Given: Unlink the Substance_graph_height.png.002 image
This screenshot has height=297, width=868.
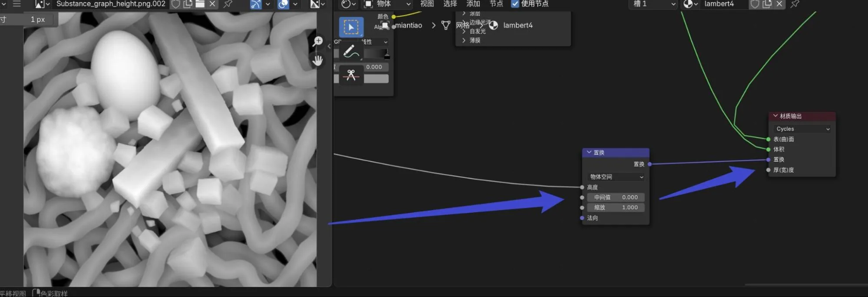Looking at the screenshot, I should coord(212,4).
